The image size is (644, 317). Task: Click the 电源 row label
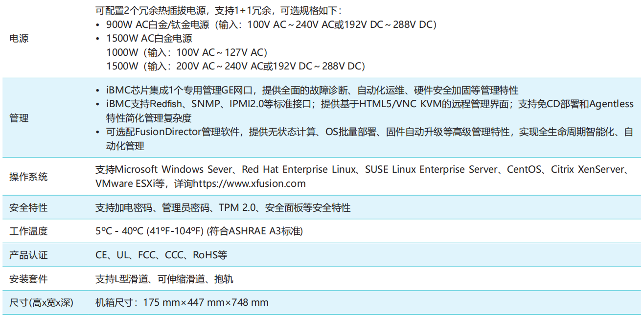click(x=19, y=39)
